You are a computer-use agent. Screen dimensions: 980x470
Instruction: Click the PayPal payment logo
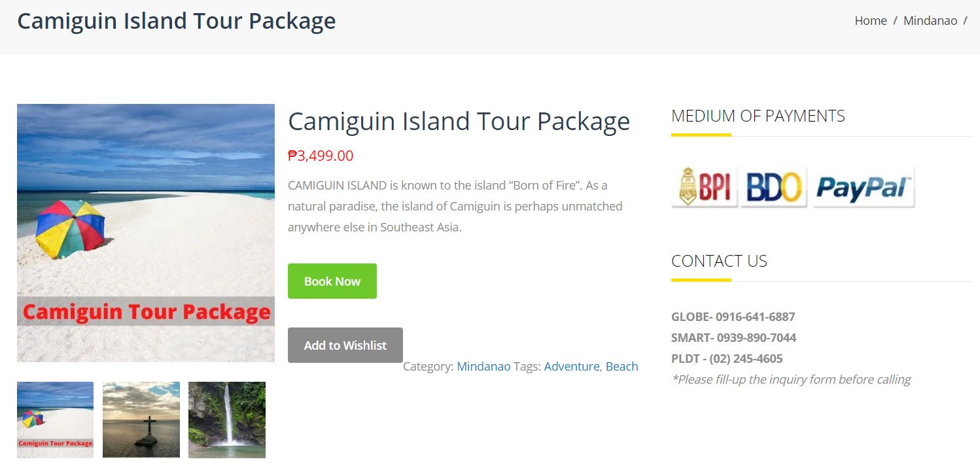pyautogui.click(x=863, y=187)
